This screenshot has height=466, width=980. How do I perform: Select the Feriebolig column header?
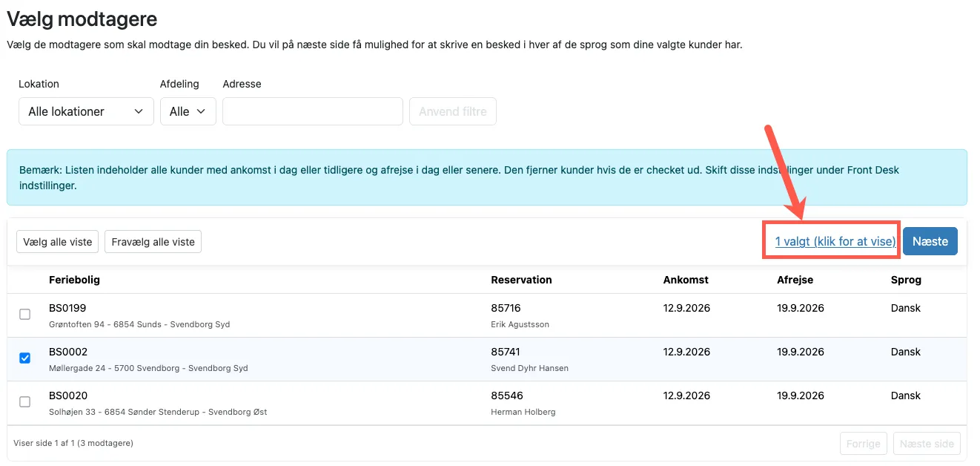[74, 280]
